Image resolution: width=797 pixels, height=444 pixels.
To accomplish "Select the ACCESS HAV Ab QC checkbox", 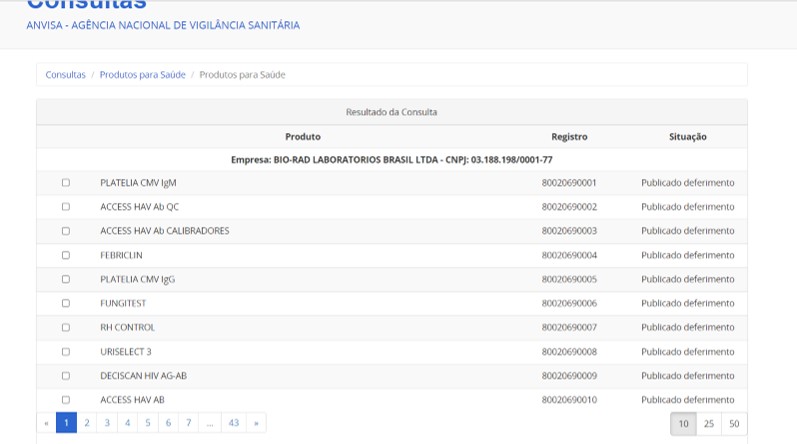I will point(66,207).
